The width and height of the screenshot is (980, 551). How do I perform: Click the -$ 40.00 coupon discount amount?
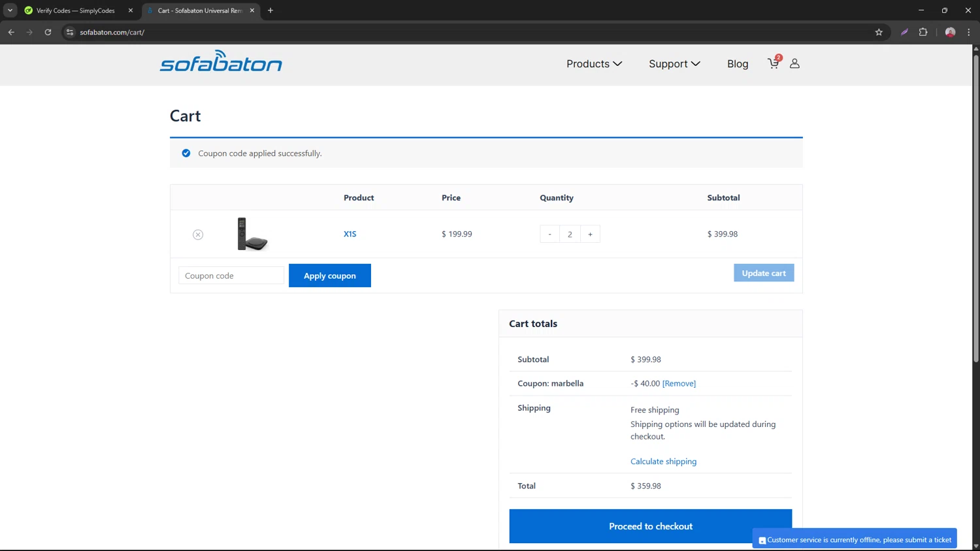click(645, 383)
